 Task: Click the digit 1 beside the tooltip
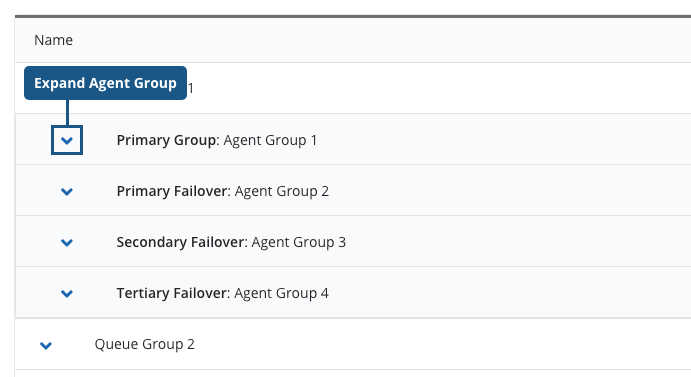click(x=191, y=88)
